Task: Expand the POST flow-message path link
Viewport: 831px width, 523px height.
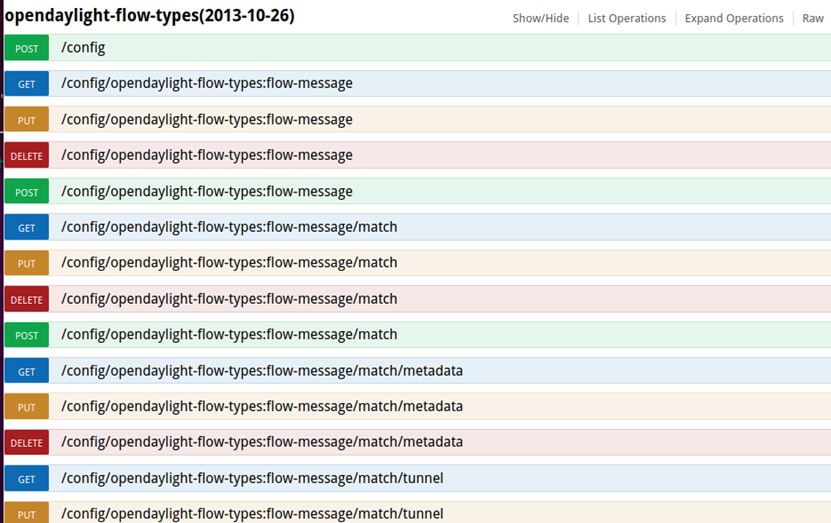Action: tap(207, 191)
